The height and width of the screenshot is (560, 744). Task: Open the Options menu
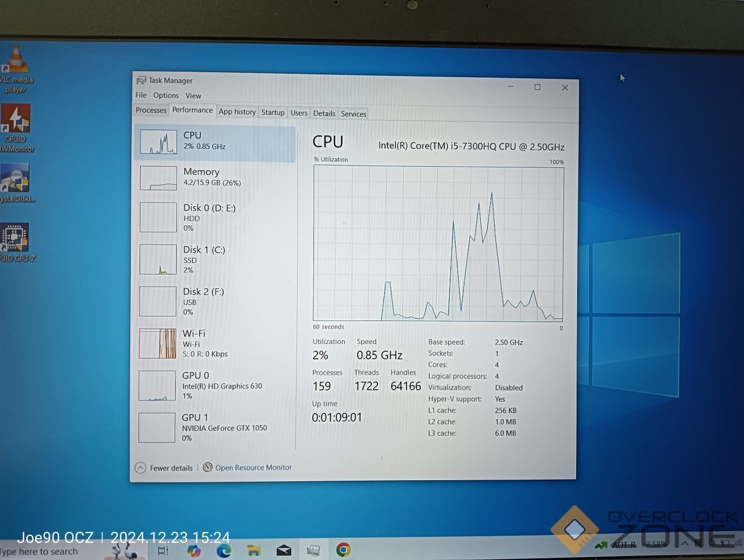click(x=166, y=96)
